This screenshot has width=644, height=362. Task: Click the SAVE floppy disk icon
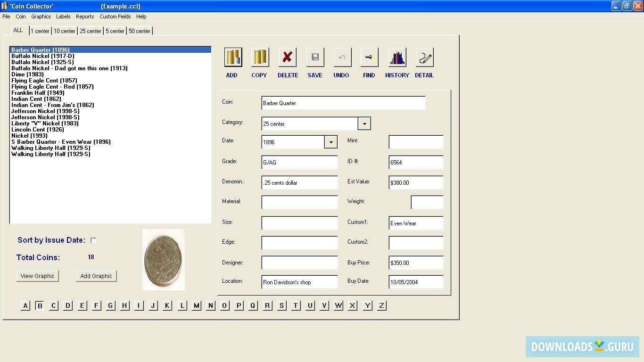[315, 58]
